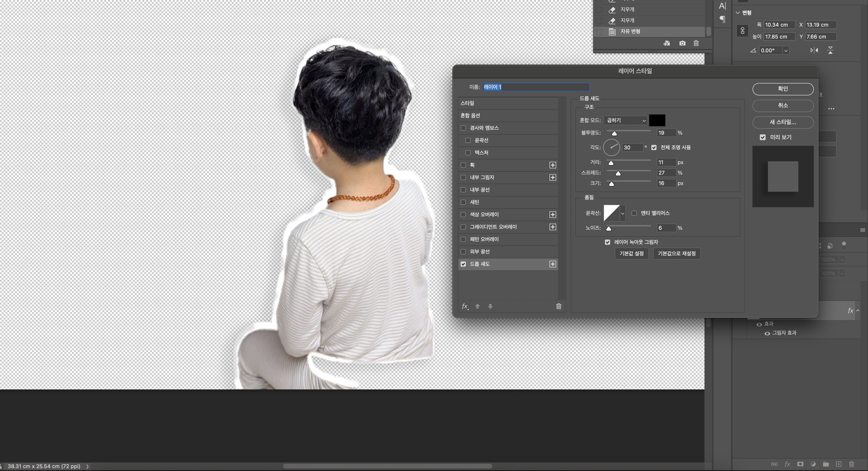Viewport: 868px width, 471px height.
Task: Click the camera new snapshot icon
Action: point(682,43)
